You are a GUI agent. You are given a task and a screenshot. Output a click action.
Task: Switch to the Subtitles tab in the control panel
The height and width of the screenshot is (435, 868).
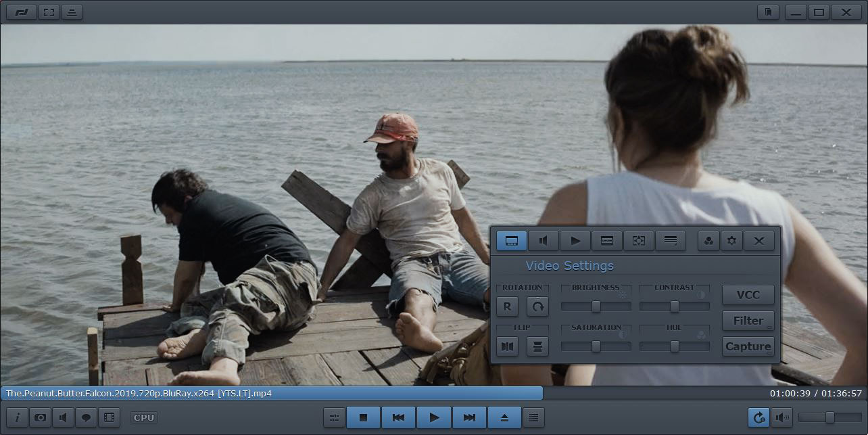click(607, 241)
